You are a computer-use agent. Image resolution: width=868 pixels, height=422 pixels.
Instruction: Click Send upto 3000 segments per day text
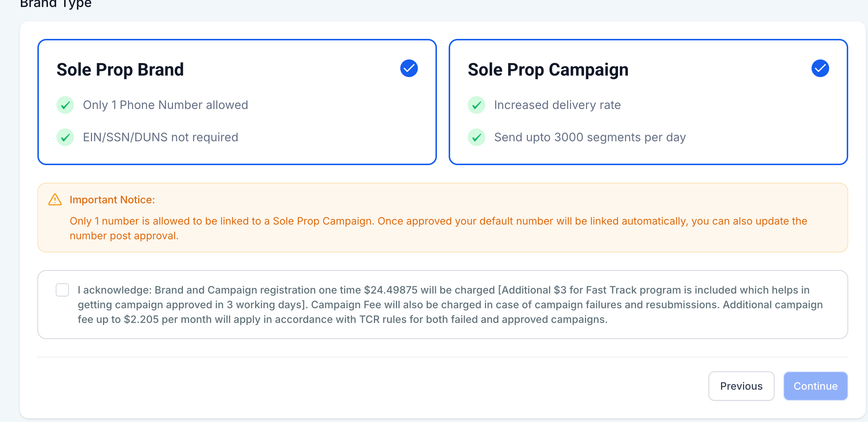(590, 137)
